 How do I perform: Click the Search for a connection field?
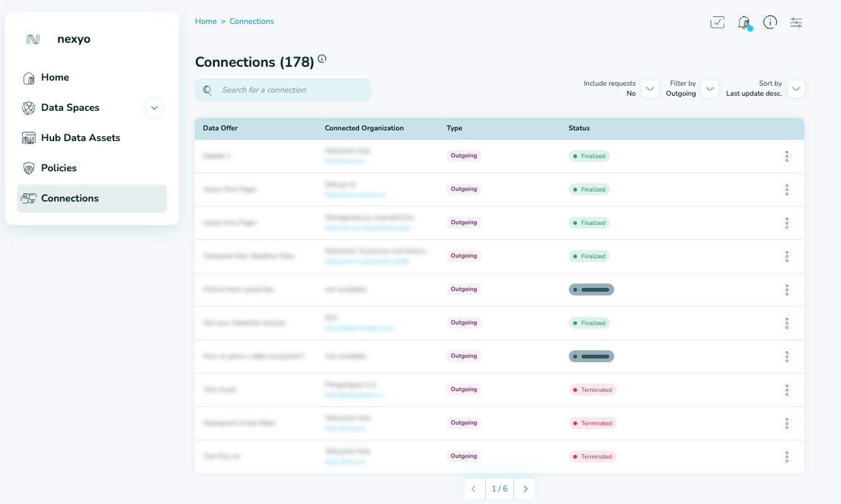pos(290,90)
